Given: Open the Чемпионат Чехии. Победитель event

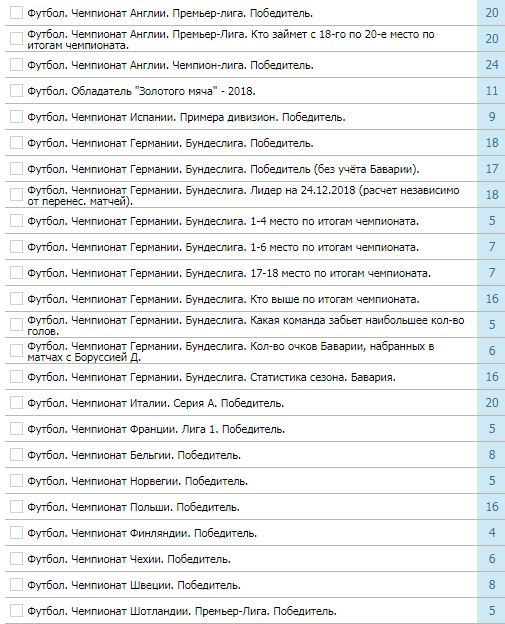Looking at the screenshot, I should point(129,559).
